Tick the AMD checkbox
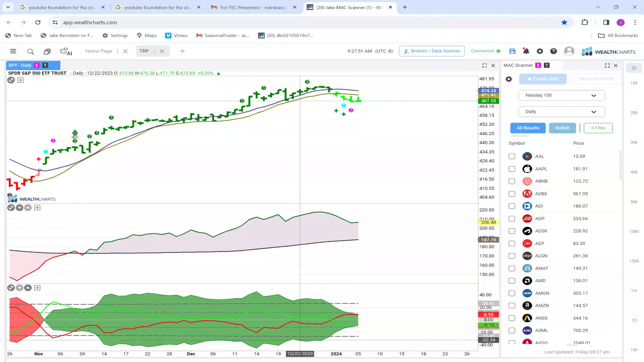The height and width of the screenshot is (362, 644). coord(512,281)
